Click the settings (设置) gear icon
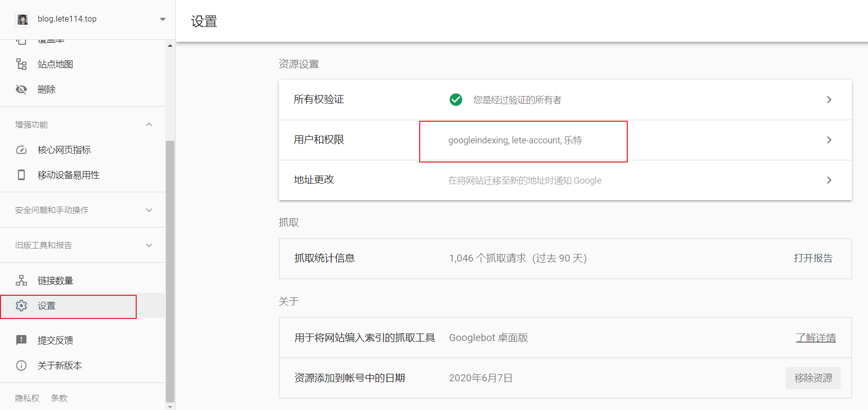 click(x=21, y=306)
